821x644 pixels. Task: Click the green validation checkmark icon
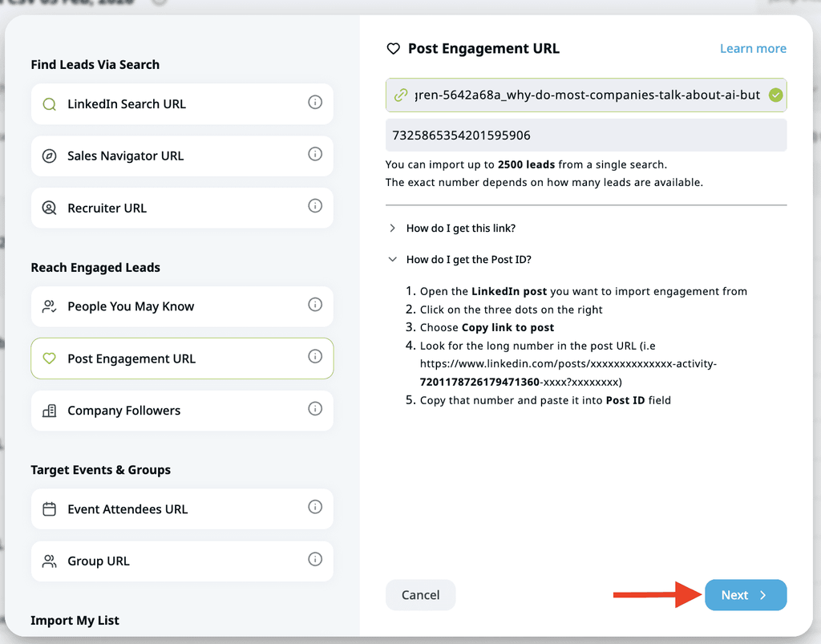775,95
